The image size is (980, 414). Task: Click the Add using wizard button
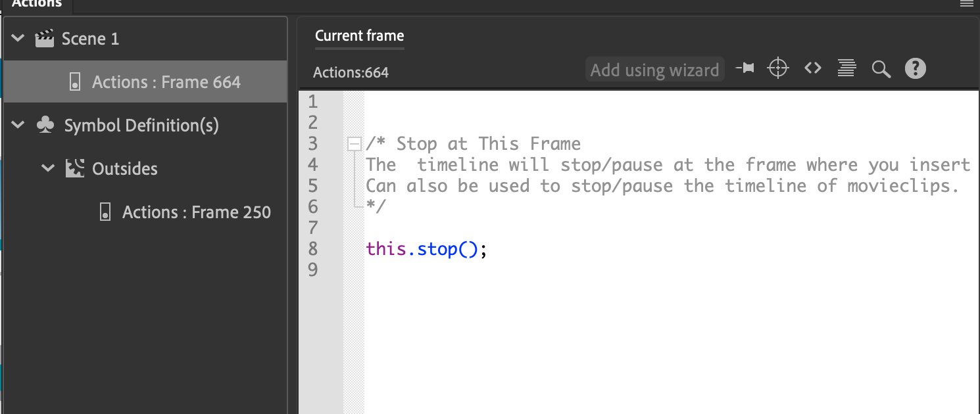click(654, 69)
